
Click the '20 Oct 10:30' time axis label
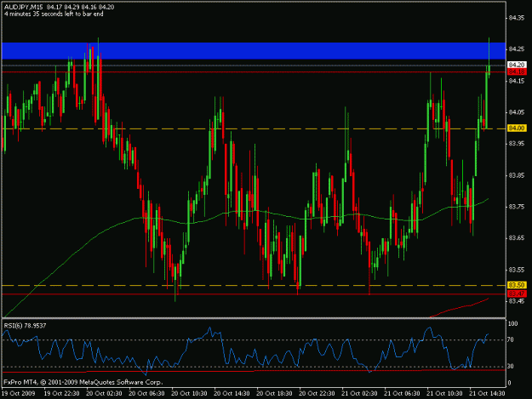click(189, 393)
